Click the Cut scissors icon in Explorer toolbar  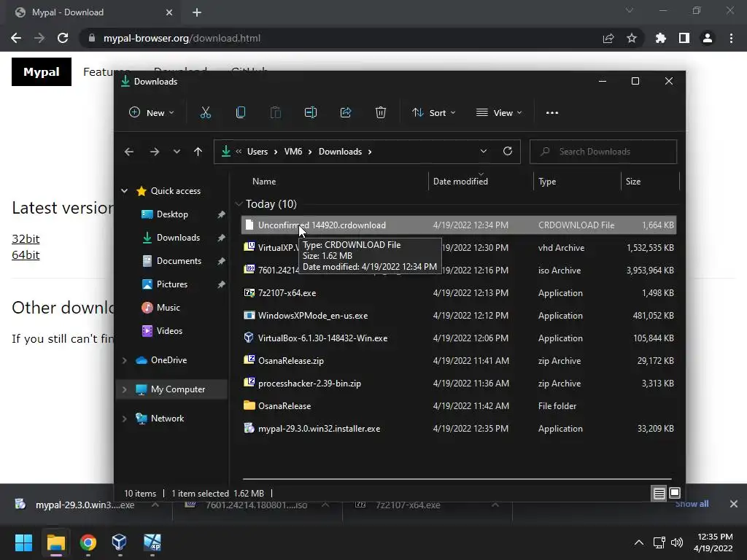(205, 113)
